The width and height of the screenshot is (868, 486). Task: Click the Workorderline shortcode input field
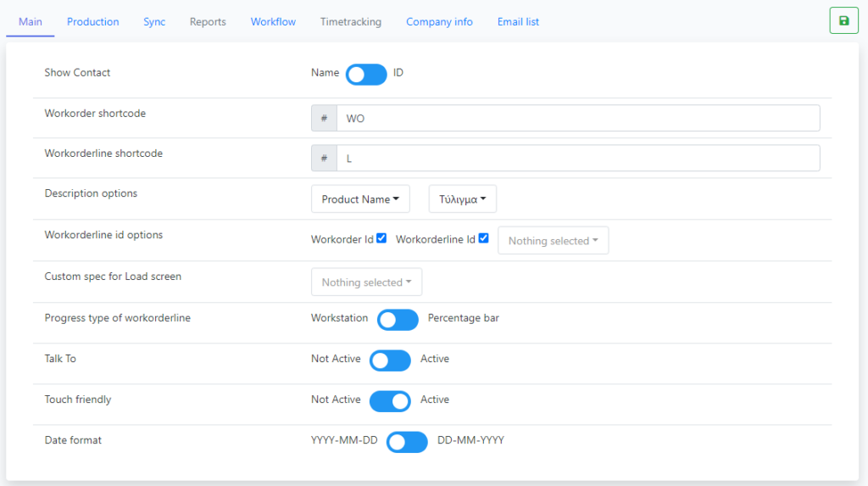(577, 159)
